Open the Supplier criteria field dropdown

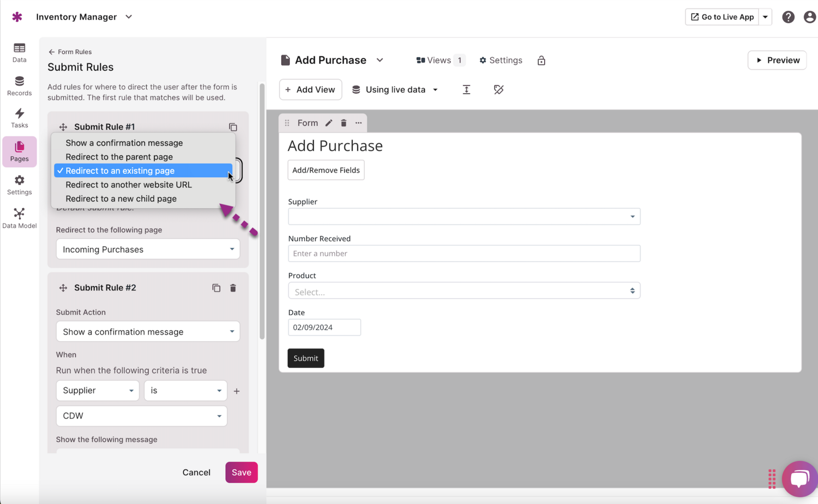click(98, 390)
